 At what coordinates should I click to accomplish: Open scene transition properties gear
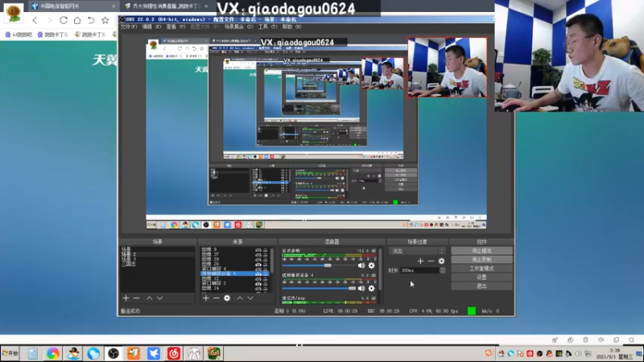[x=441, y=261]
